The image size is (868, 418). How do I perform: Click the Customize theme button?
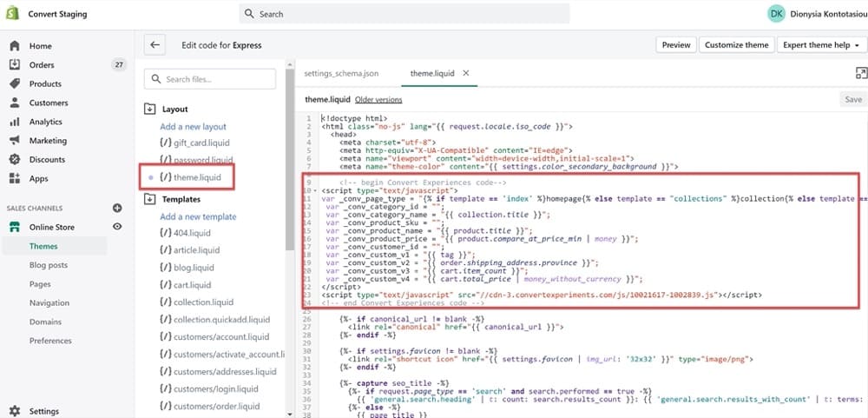click(x=736, y=45)
